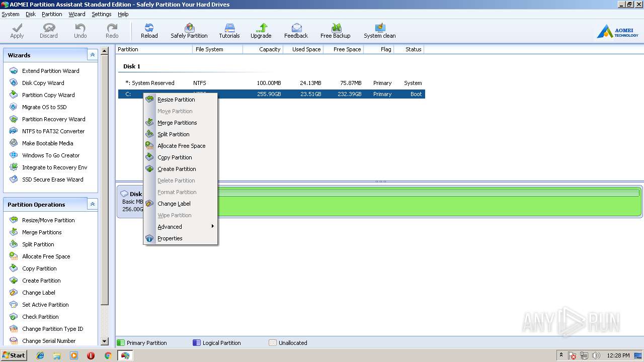Click the Upgrade toolbar icon
Image resolution: width=644 pixels, height=362 pixels.
[x=261, y=31]
